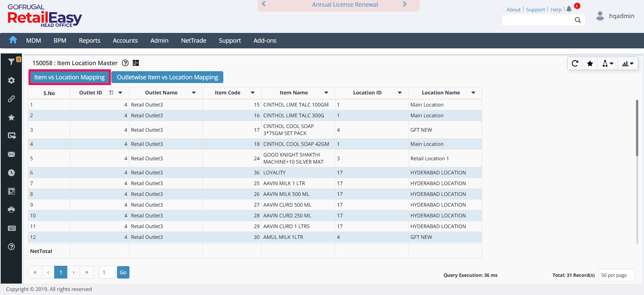
Task: Open the 50 per page selector
Action: point(616,275)
